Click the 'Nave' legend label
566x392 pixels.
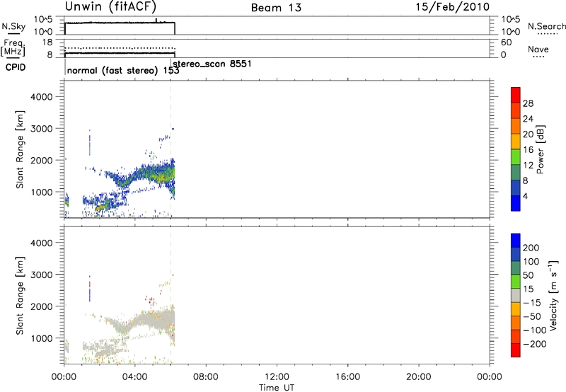tap(538, 49)
